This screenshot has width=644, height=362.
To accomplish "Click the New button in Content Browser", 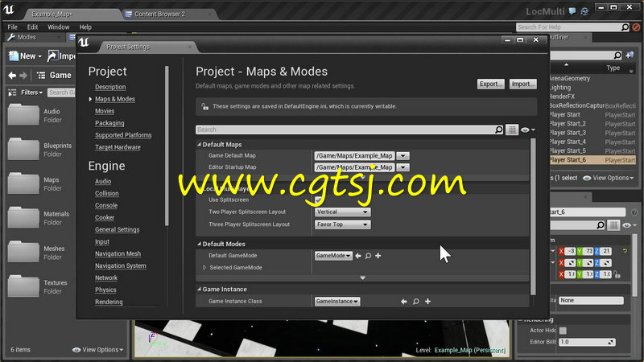I will 26,56.
